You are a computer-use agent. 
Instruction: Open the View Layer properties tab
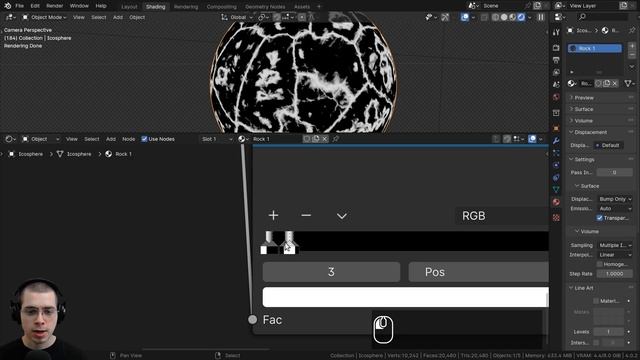556,72
